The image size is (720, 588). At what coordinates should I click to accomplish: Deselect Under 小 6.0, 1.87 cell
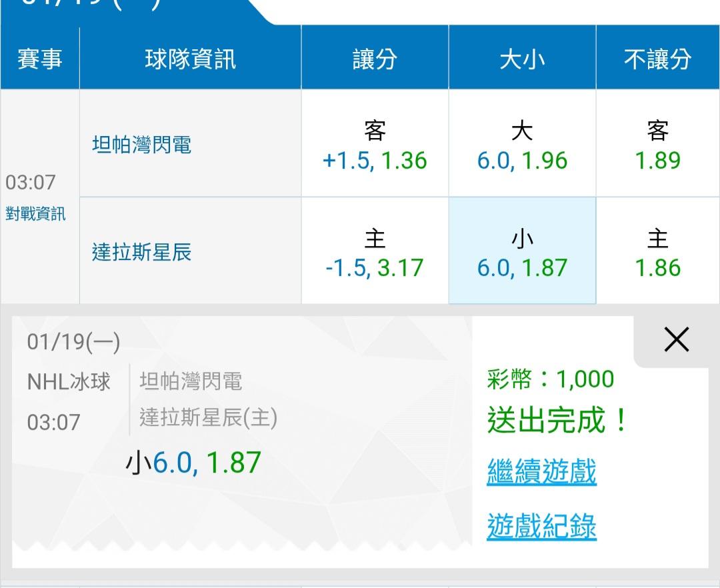[522, 251]
